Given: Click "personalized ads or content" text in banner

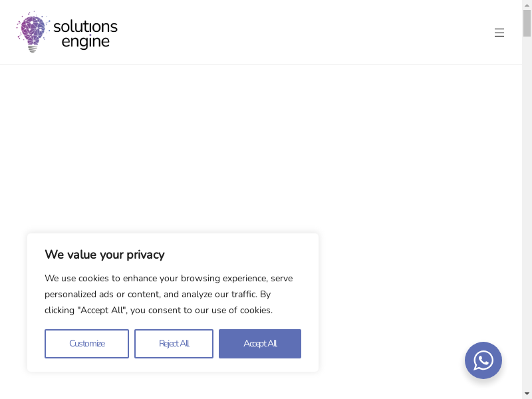Looking at the screenshot, I should click(x=102, y=294).
